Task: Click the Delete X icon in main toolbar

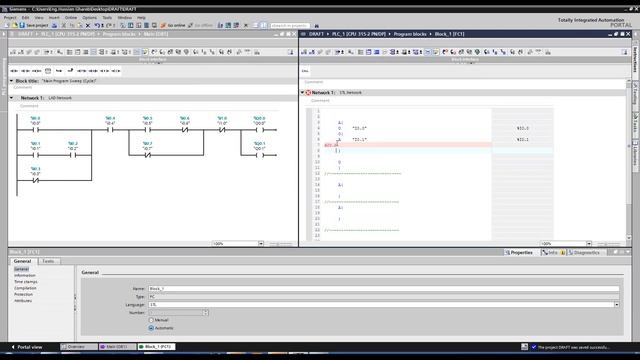Action: 88,25
